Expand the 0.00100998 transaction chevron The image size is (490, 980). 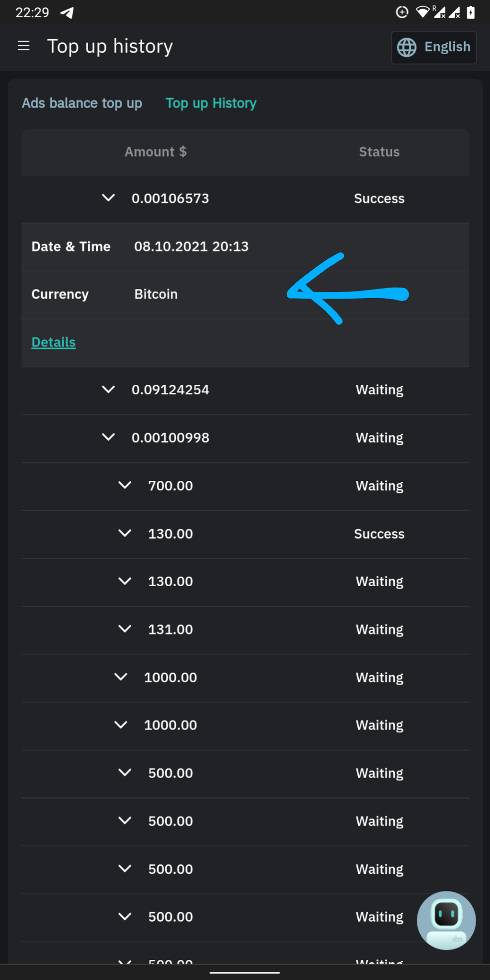click(109, 437)
